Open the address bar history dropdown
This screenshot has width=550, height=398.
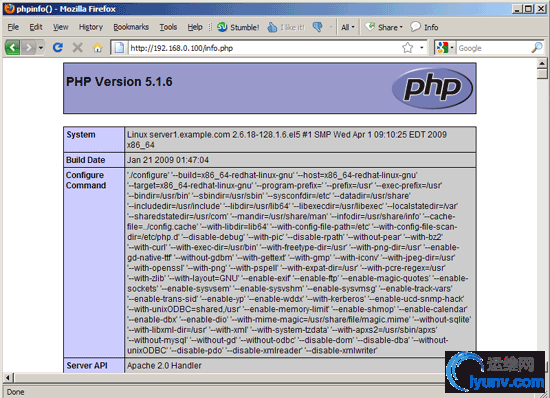(422, 48)
